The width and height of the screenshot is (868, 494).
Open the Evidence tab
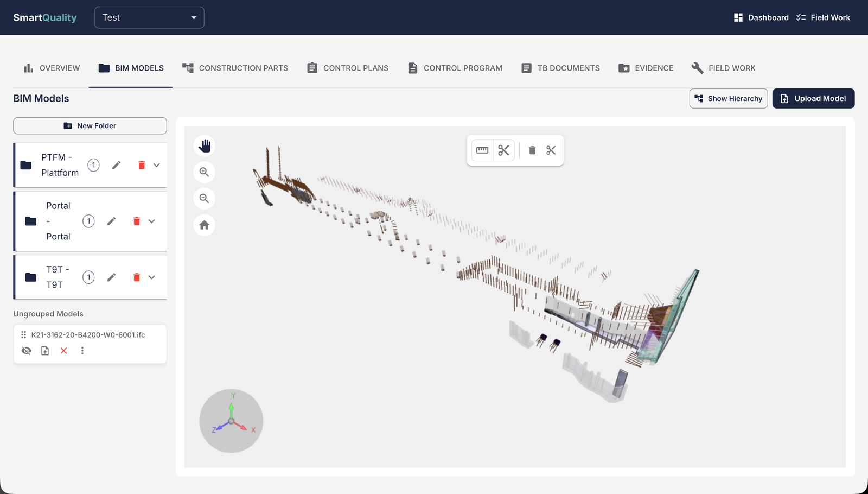(646, 68)
